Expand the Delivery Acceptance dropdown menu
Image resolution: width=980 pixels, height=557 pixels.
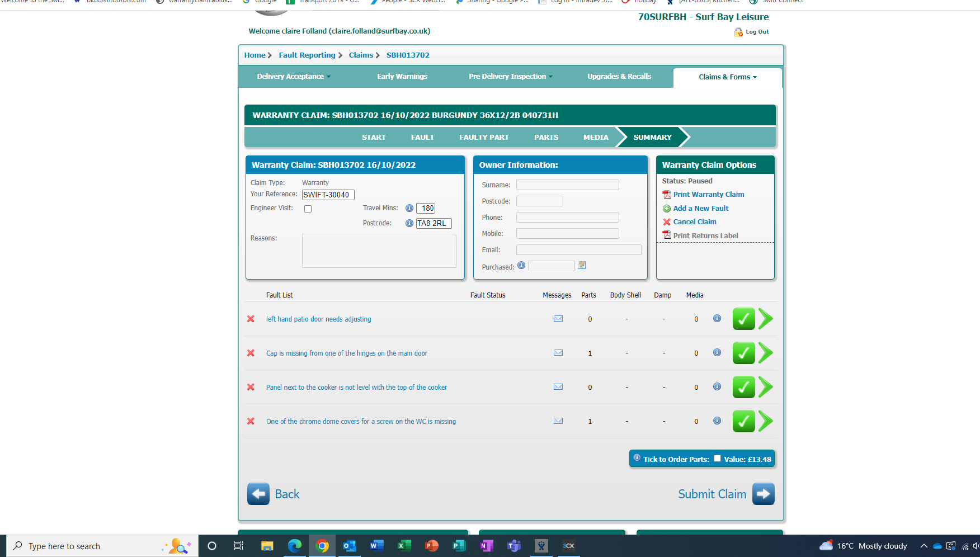click(294, 77)
